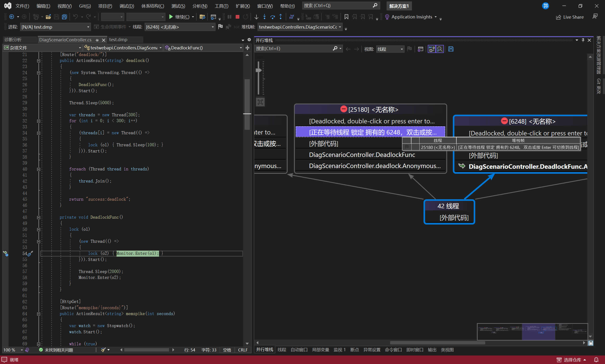
Task: Open the Extensions menu (扩展)
Action: point(243,6)
